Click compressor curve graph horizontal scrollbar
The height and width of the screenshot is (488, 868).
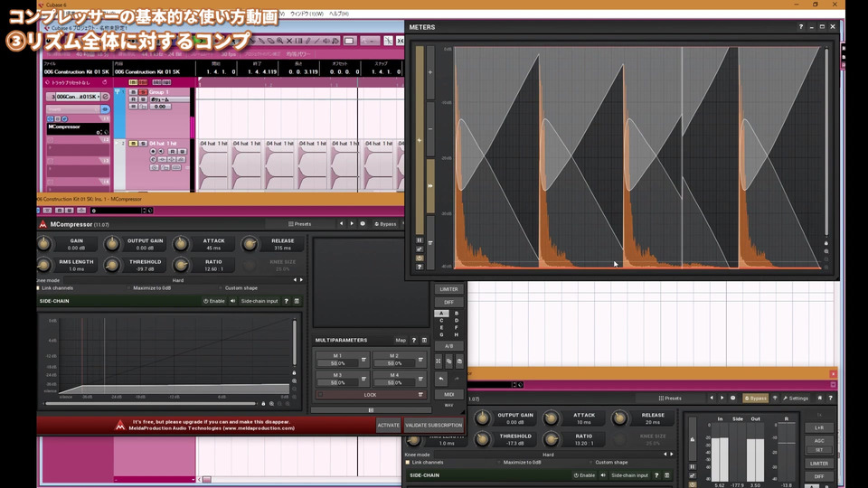(151, 404)
